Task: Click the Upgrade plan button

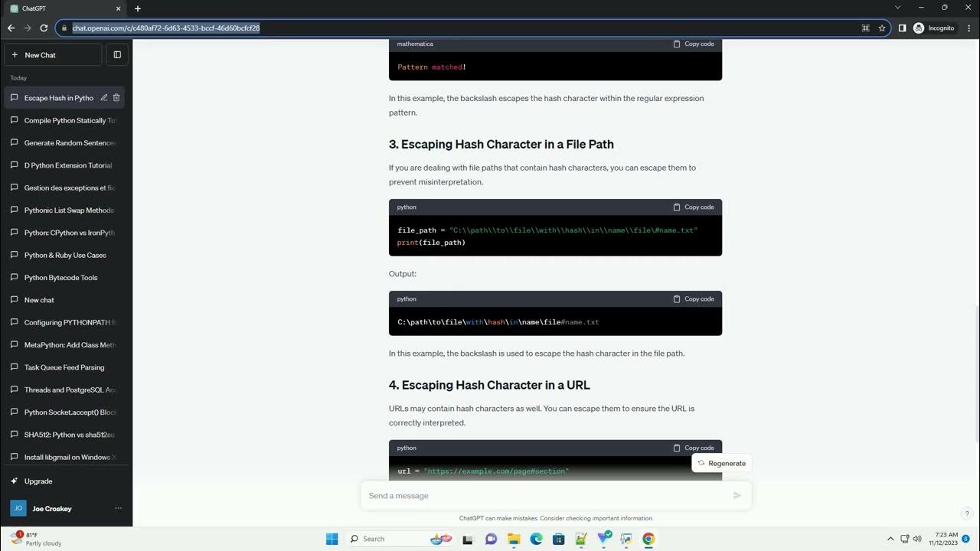Action: click(66, 481)
